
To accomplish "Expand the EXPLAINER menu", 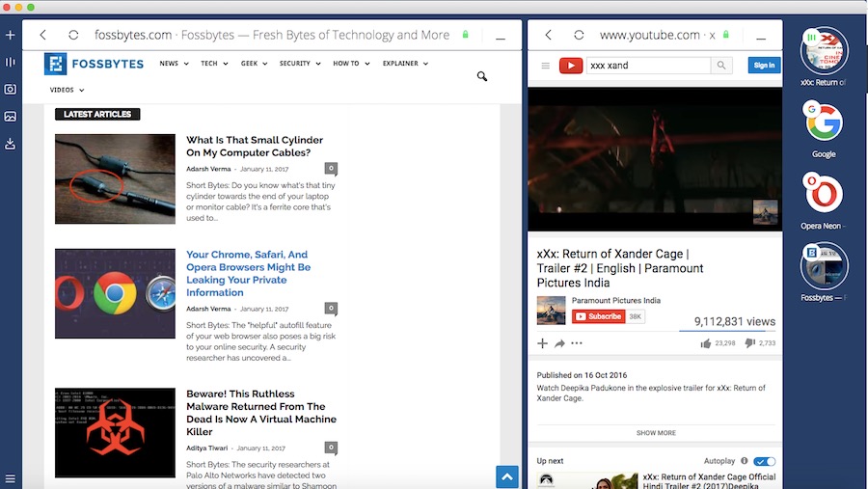I will point(405,64).
